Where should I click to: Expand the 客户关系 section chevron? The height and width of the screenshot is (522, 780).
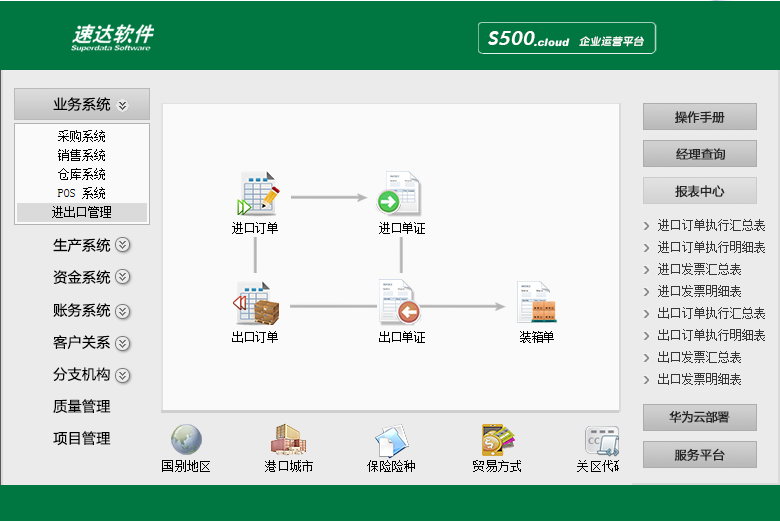(x=123, y=343)
